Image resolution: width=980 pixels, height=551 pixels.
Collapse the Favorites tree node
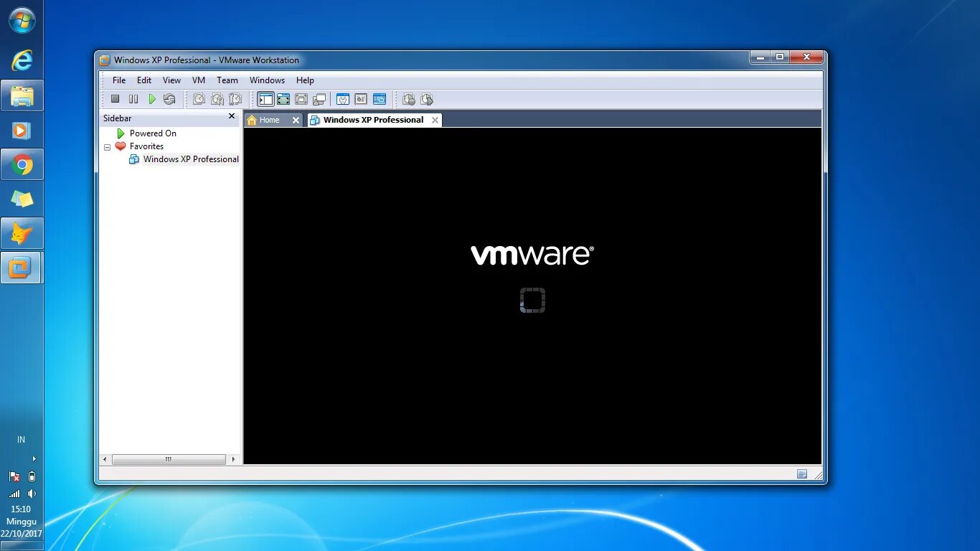[x=108, y=147]
